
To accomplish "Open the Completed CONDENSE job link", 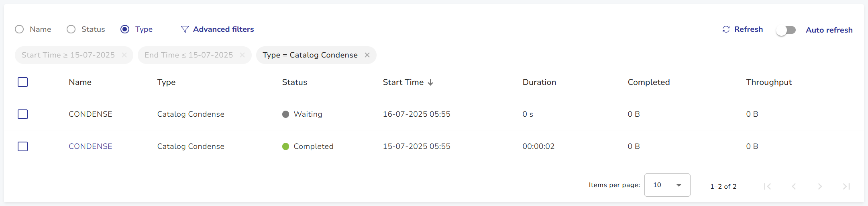I will 90,146.
